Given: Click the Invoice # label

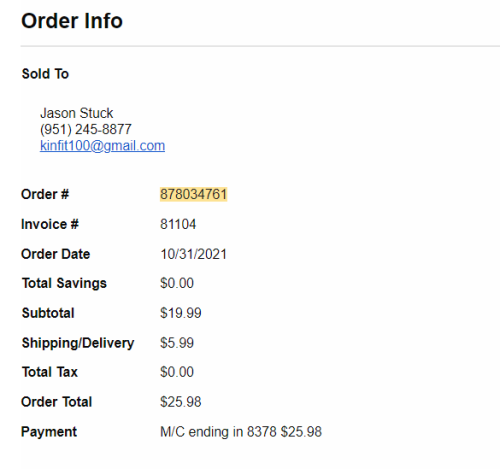Looking at the screenshot, I should pos(50,224).
